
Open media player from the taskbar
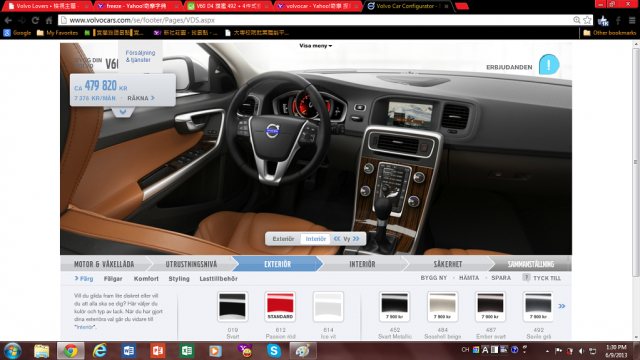tap(216, 351)
